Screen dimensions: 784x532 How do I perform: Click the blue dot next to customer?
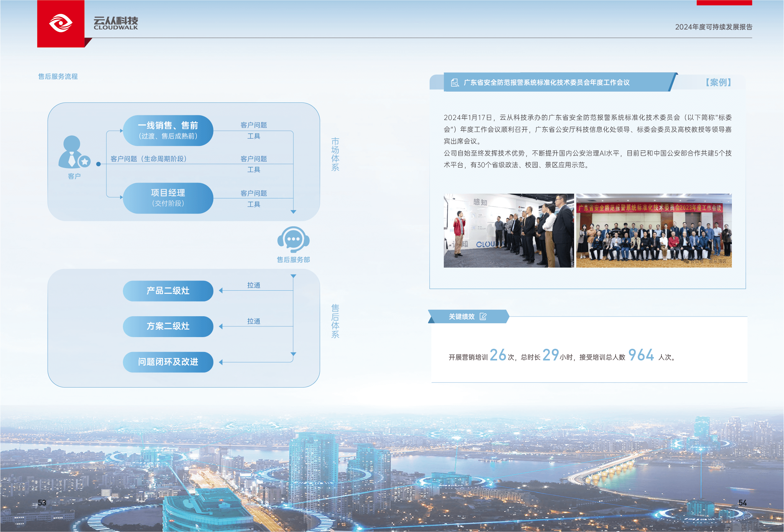98,164
